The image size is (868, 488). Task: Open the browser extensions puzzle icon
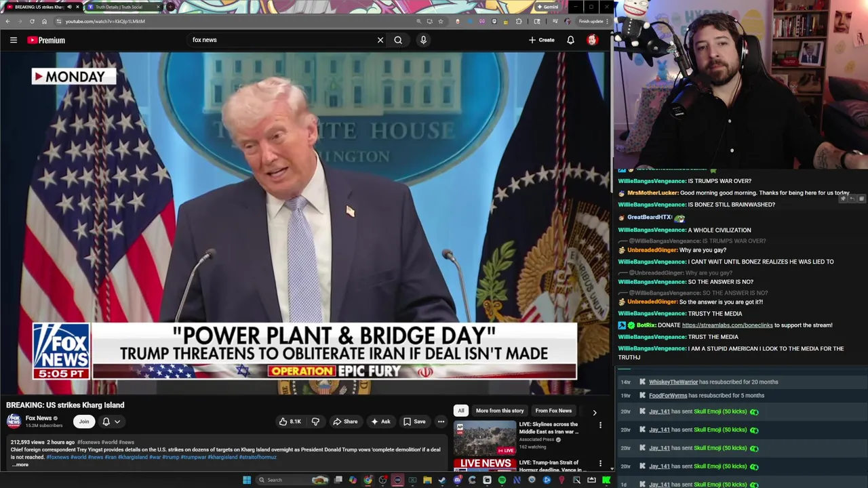[x=518, y=21]
